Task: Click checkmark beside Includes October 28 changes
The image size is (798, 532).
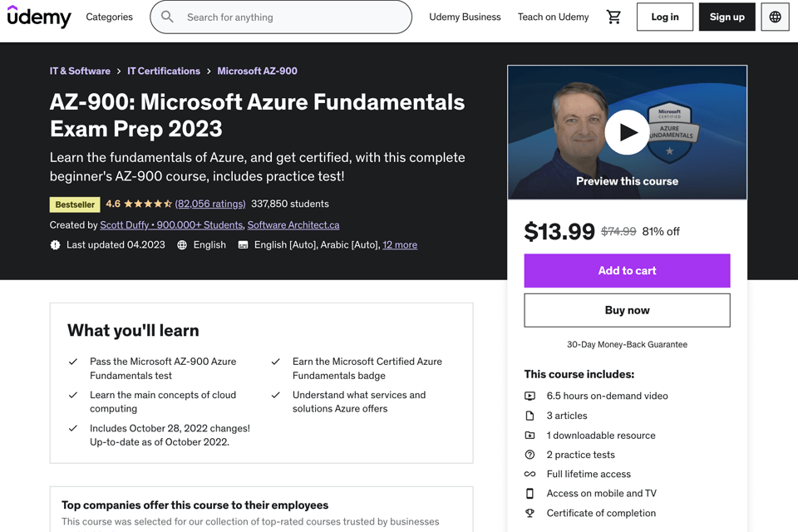Action: [73, 429]
